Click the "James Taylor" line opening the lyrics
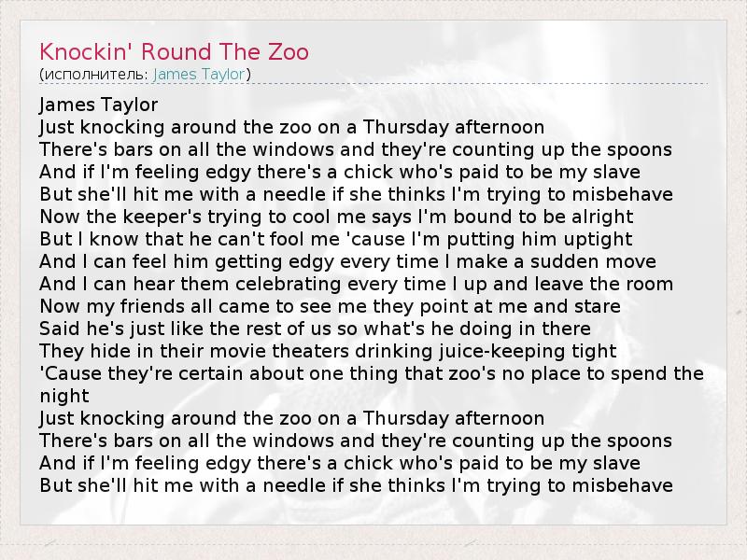 (x=99, y=105)
